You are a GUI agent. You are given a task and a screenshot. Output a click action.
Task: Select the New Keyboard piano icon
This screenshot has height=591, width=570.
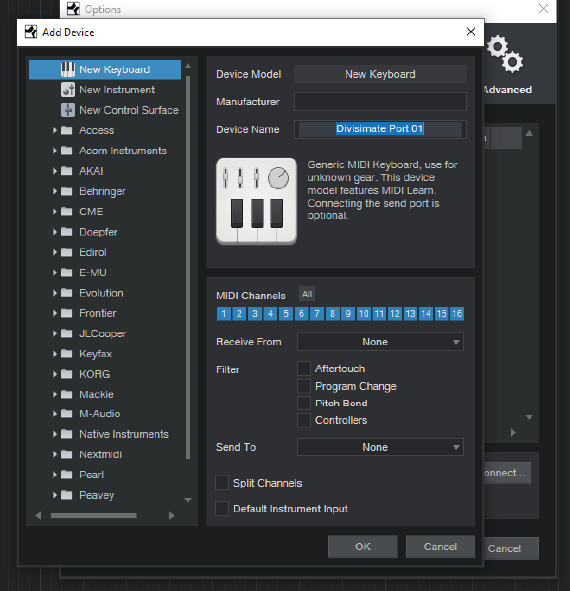click(68, 69)
